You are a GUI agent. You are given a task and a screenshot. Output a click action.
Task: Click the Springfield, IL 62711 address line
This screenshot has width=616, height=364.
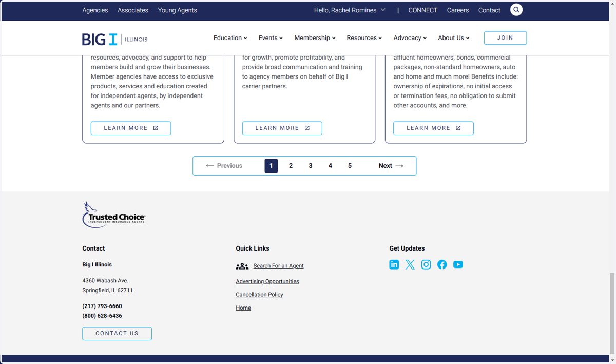click(107, 291)
